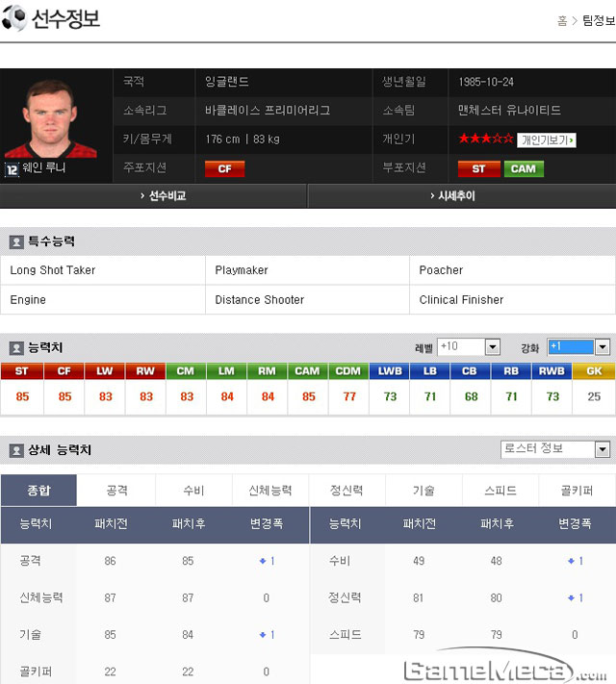Switch to the 기술 tab
The image size is (616, 684).
(423, 491)
